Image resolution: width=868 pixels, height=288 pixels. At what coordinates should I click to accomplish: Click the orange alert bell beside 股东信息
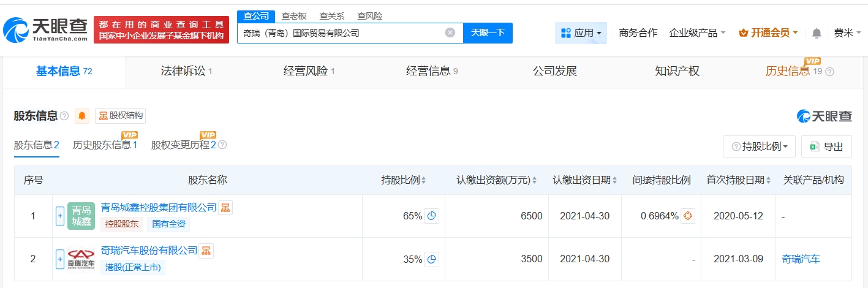pos(82,116)
